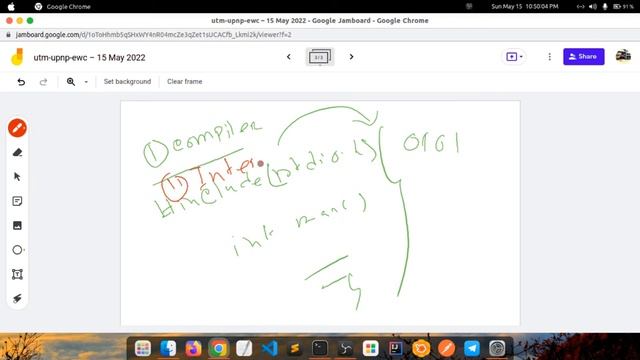The width and height of the screenshot is (640, 360).
Task: Open Finder from the dock
Action: 168,348
